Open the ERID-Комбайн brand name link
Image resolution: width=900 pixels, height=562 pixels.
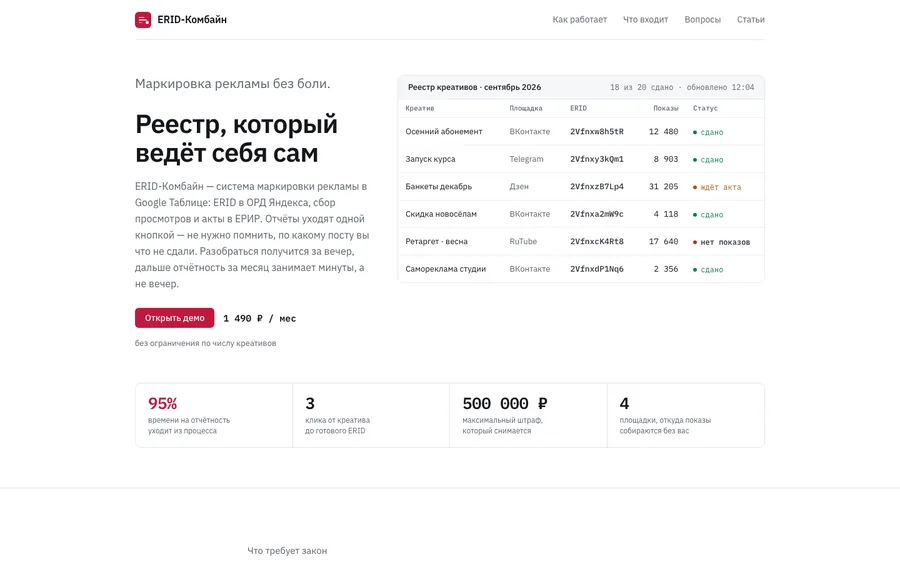(x=192, y=20)
